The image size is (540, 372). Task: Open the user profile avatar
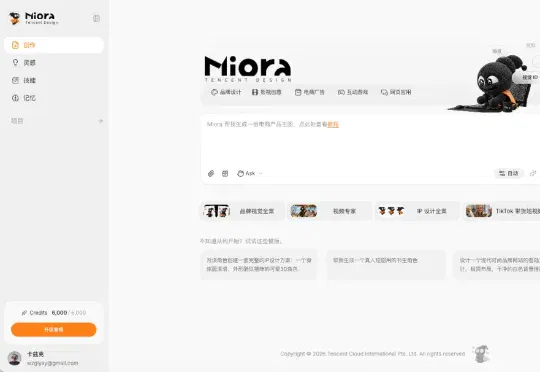(14, 358)
